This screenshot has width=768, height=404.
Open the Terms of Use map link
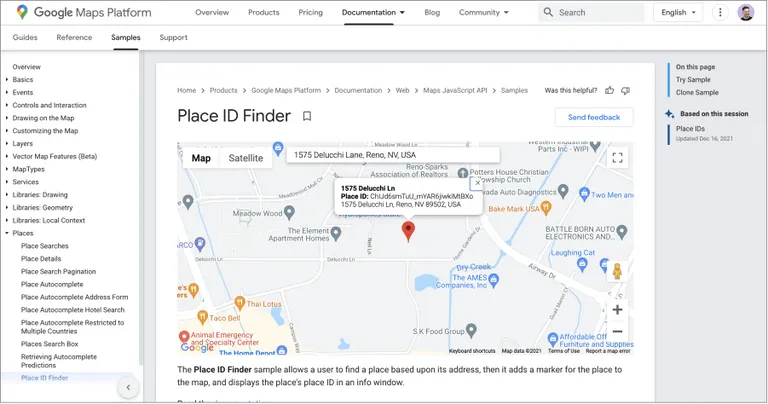(563, 351)
